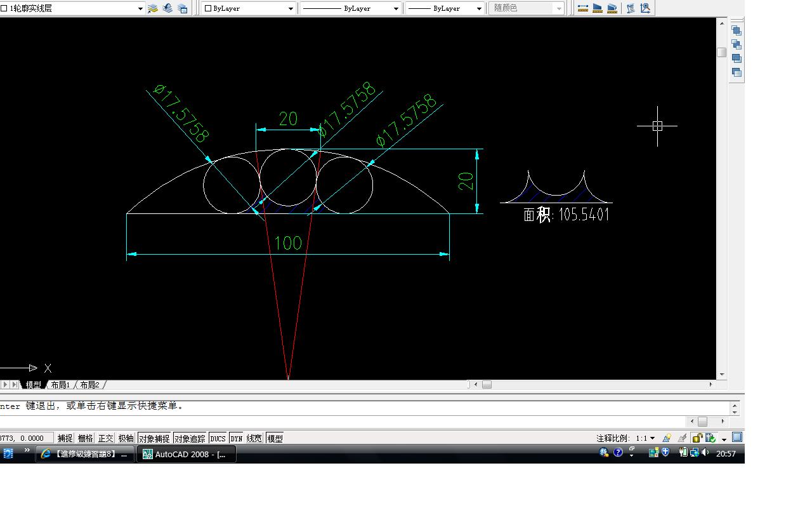Screen dimensions: 812x508
Task: Select the vertical 20 dimension text
Action: 466,181
